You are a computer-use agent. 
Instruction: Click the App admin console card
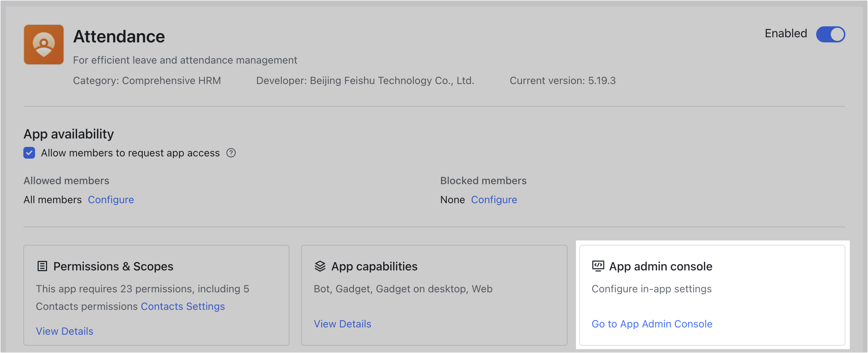point(713,295)
